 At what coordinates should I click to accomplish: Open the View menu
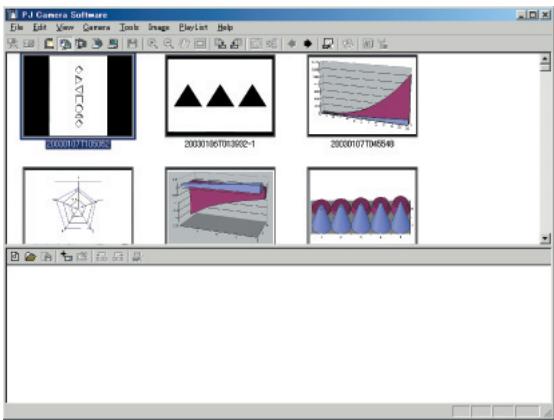coord(65,27)
